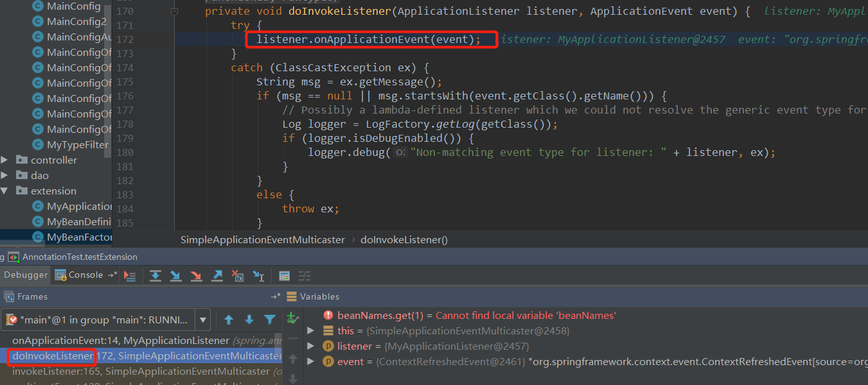Viewport: 868px width, 385px height.
Task: Switch to the Debugger tab
Action: 26,275
